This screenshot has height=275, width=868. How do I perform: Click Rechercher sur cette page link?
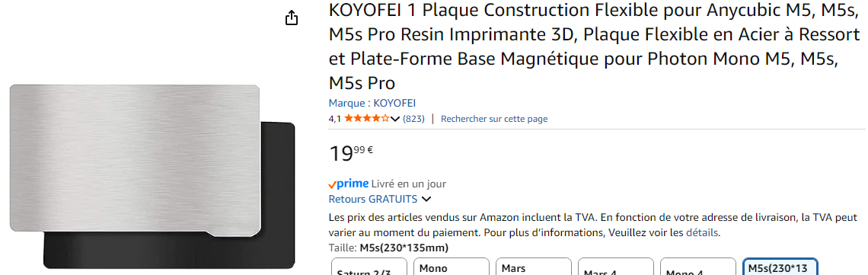tap(494, 118)
